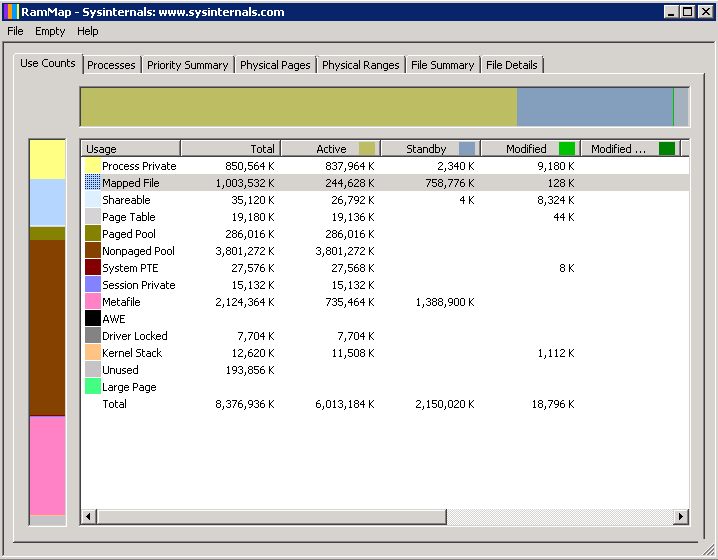Click the Session Private purple swatch
This screenshot has height=560, width=718.
(93, 284)
